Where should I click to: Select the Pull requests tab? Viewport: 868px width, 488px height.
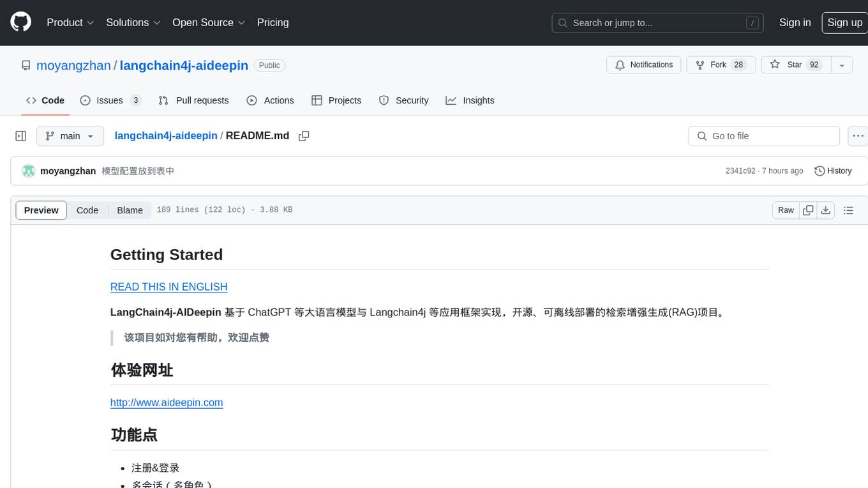[x=193, y=100]
